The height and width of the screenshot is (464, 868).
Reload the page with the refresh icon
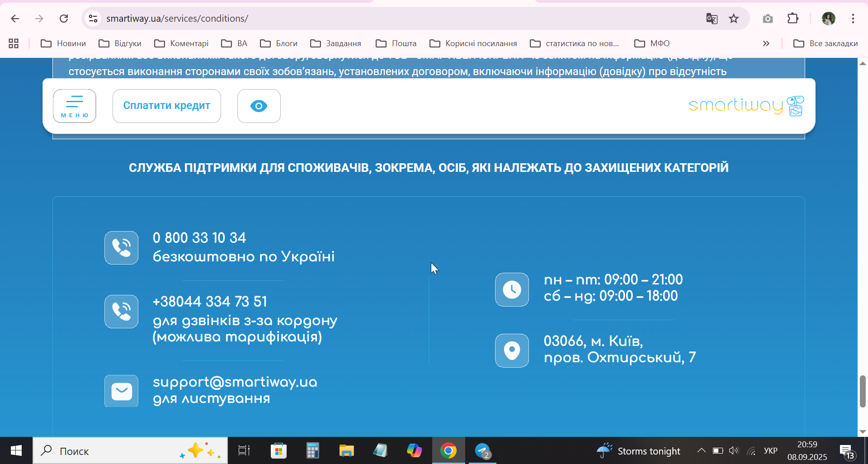(x=64, y=19)
